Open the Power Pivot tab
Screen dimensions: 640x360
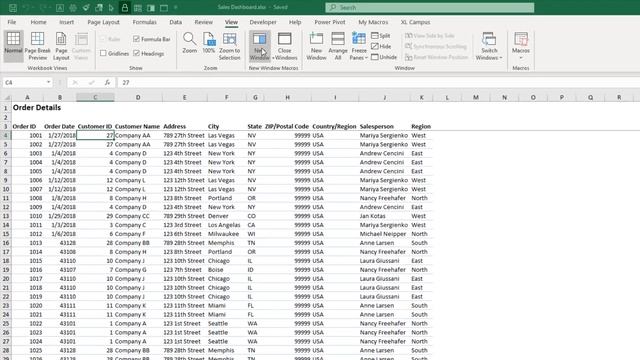(330, 22)
